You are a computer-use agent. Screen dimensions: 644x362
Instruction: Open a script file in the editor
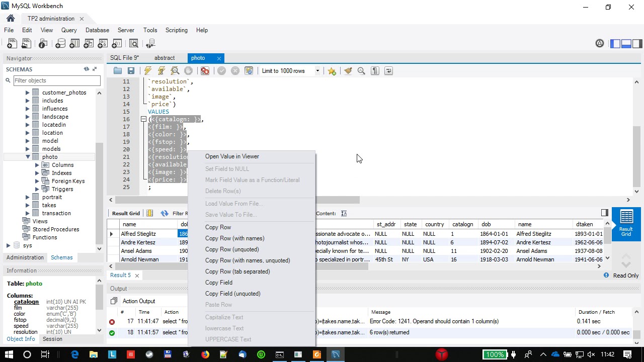coord(117,71)
